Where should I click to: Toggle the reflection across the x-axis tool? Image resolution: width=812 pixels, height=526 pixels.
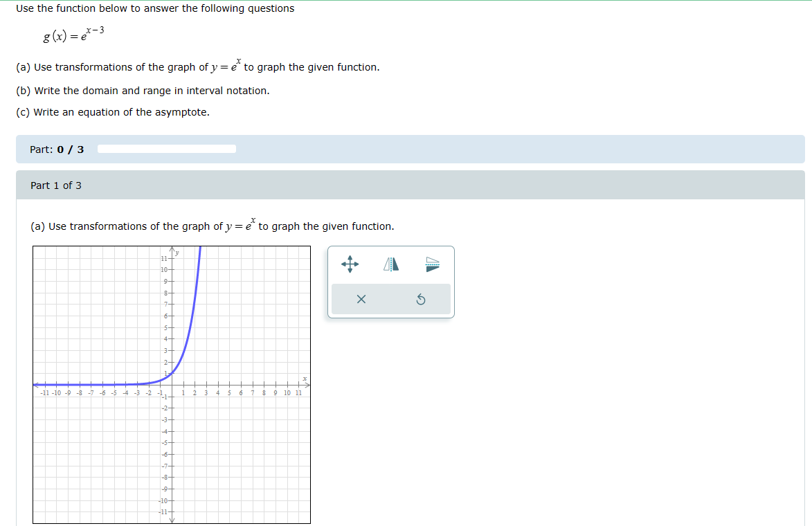point(431,263)
